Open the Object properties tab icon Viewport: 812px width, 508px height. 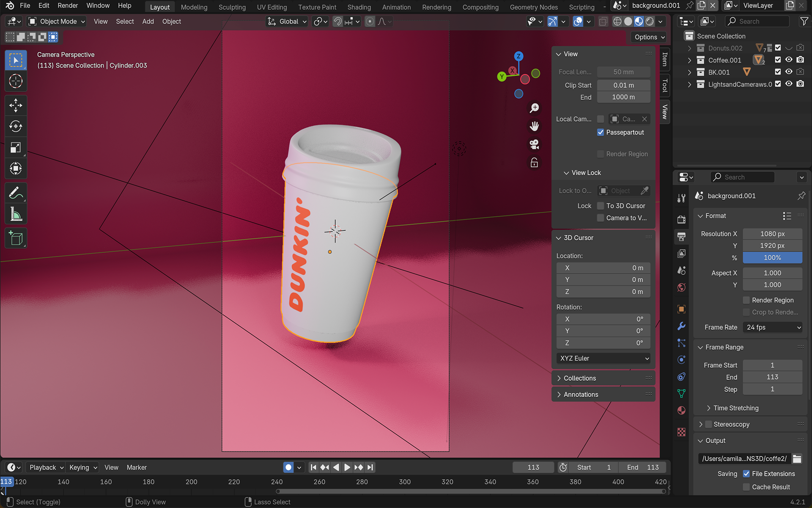pos(681,309)
